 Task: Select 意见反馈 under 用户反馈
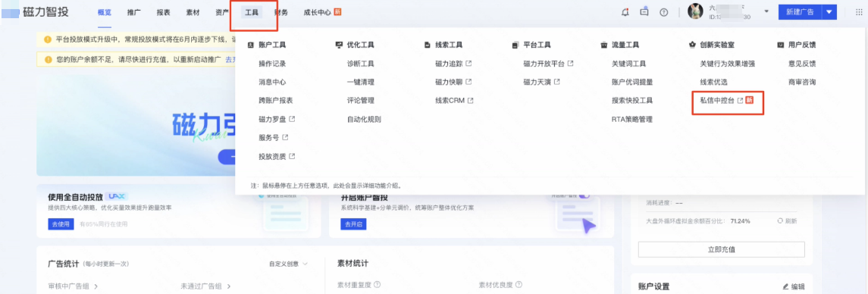[x=801, y=64]
